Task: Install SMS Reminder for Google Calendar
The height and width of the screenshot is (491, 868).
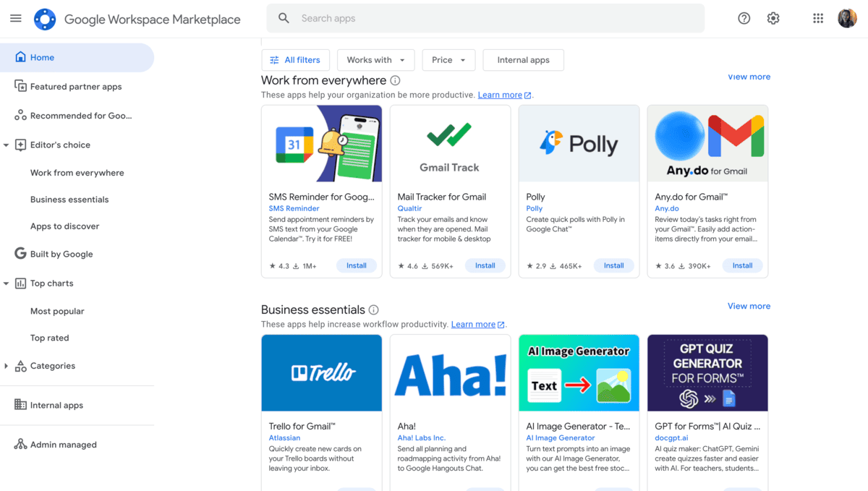Action: [357, 265]
